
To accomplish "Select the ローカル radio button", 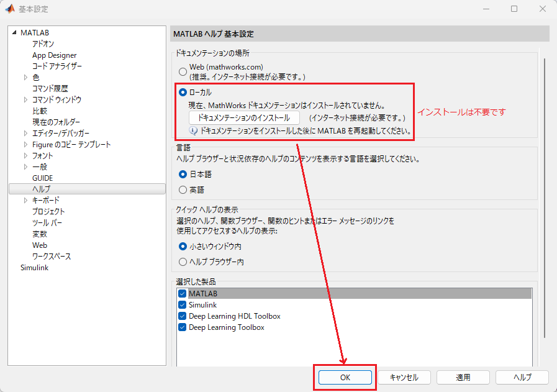I will (183, 93).
